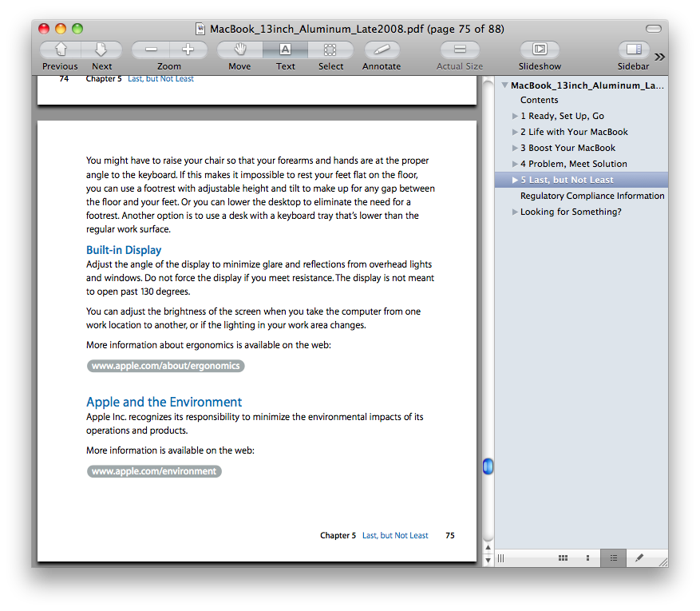Click the Zoom in plus button

188,50
